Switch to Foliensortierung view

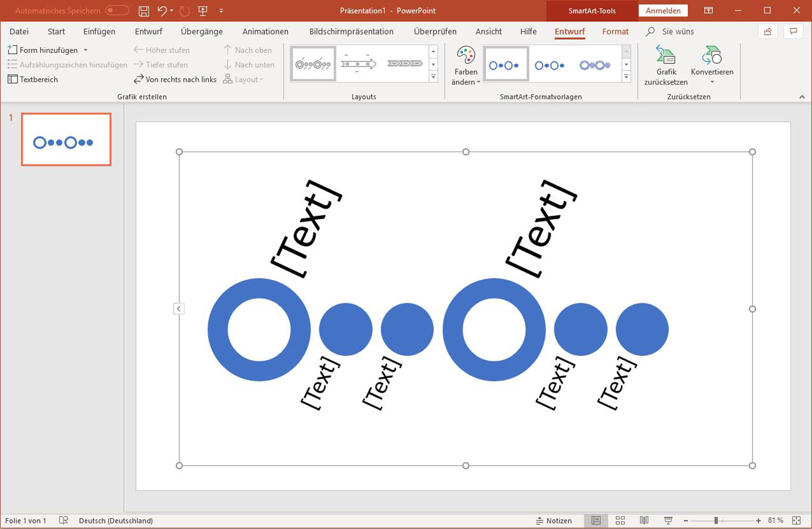[x=620, y=520]
